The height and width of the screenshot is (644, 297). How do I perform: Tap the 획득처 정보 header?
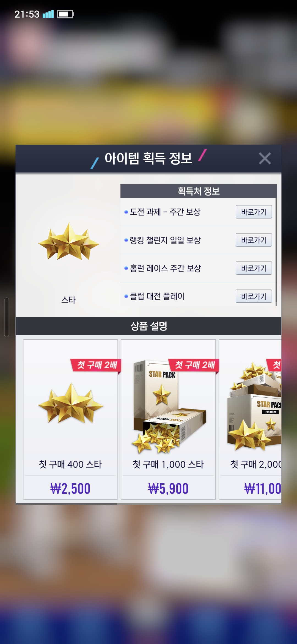(199, 191)
